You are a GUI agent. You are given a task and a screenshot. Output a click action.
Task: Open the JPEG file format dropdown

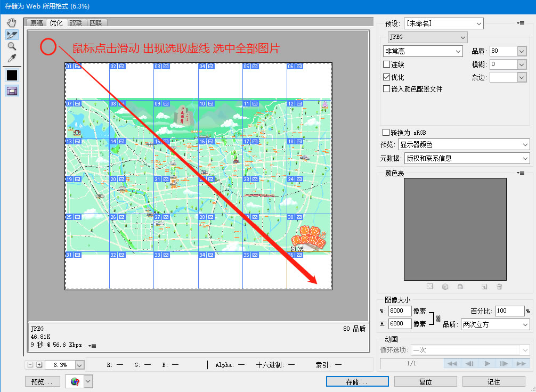[x=427, y=37]
